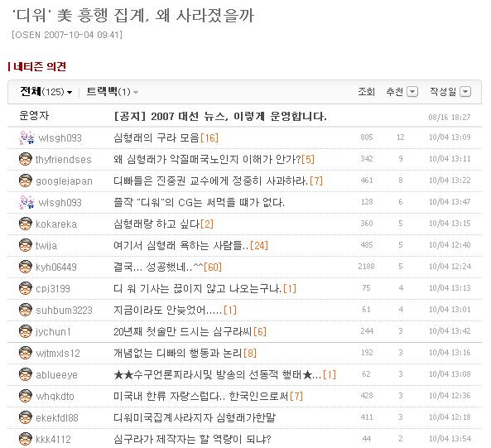Image resolution: width=491 pixels, height=448 pixels.
Task: Click wlsgh093's pink badge icon, first row
Action: (x=26, y=137)
